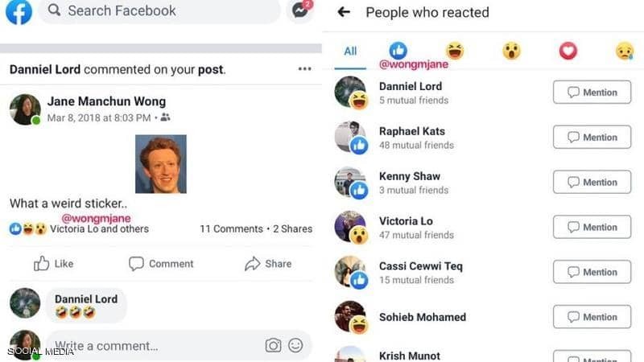Open Messenger chats icon

coord(300,10)
